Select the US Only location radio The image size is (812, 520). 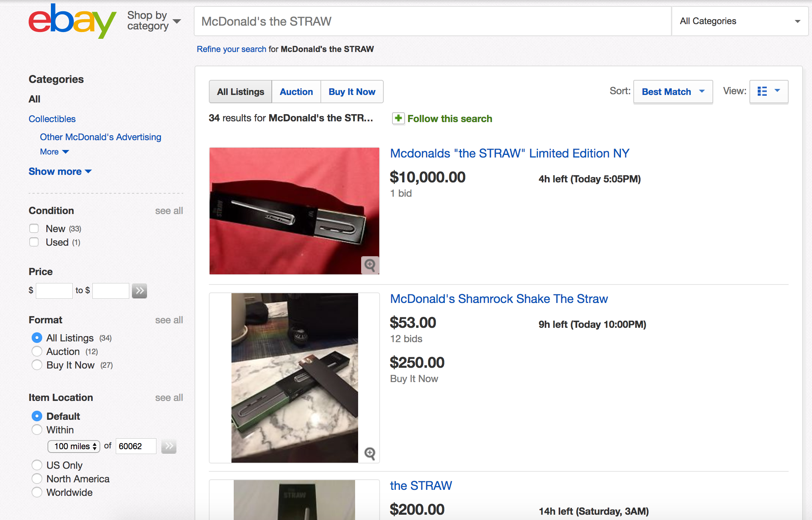click(37, 465)
